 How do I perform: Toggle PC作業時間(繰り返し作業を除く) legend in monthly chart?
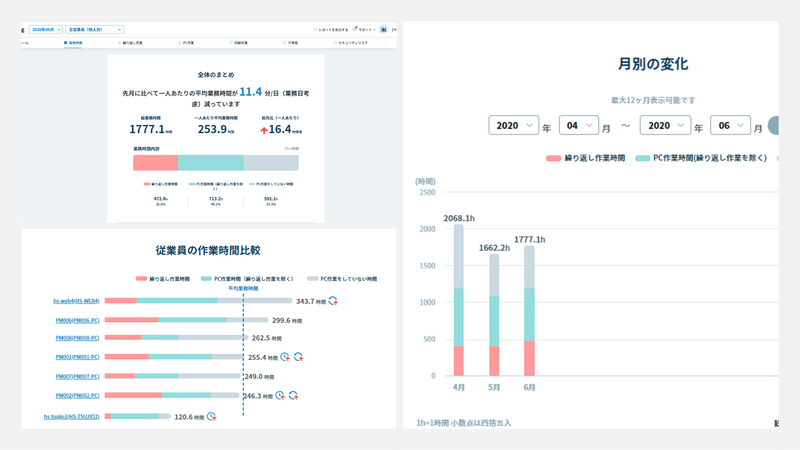coord(701,158)
